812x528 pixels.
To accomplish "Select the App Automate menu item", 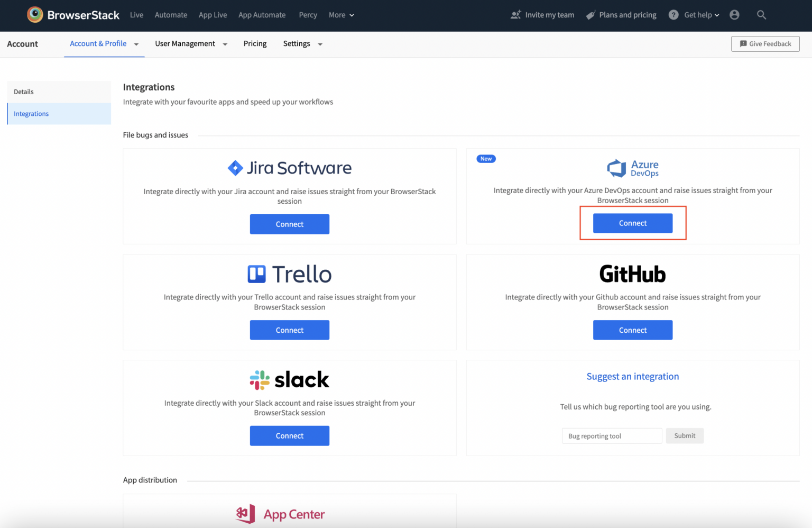I will click(262, 15).
